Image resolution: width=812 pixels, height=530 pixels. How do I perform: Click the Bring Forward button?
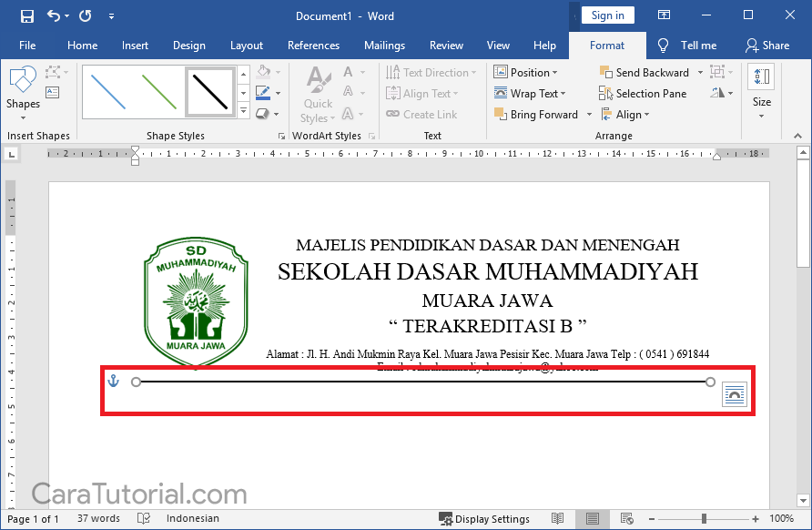pyautogui.click(x=536, y=115)
